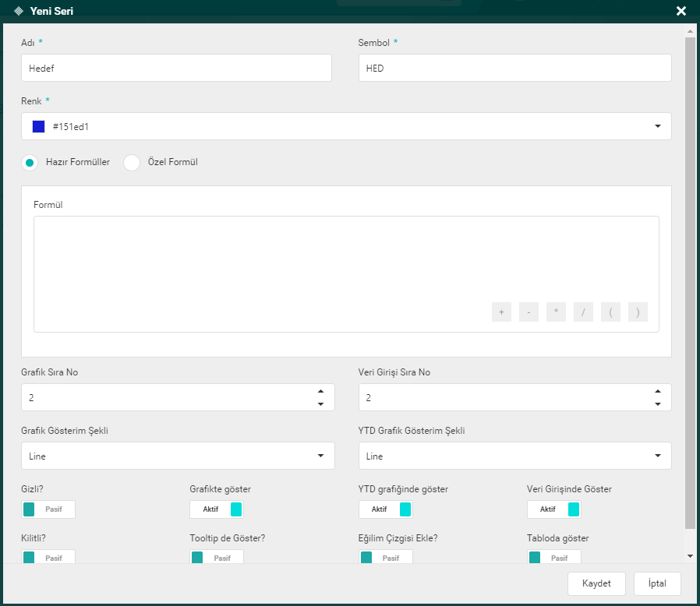Viewport: 700px width, 606px height.
Task: Add an opening parenthesis to formula
Action: (x=610, y=312)
